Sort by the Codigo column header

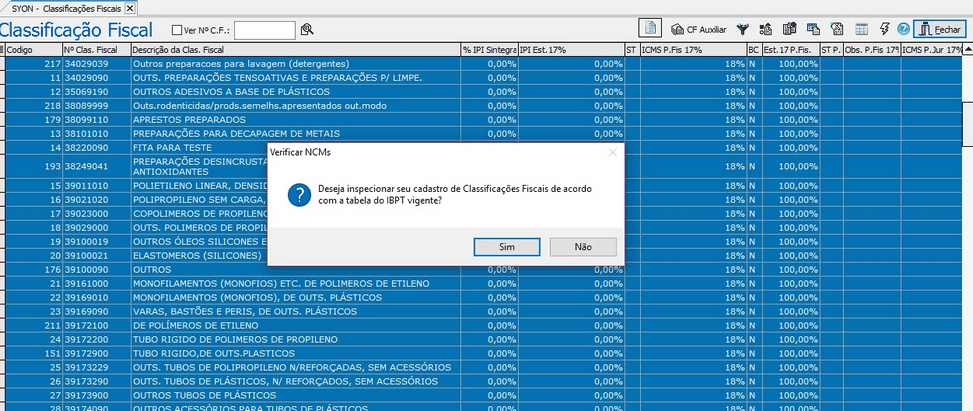point(30,49)
